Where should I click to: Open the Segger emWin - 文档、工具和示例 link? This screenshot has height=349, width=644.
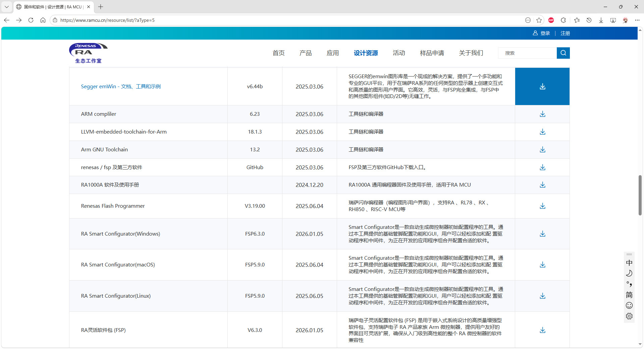121,87
